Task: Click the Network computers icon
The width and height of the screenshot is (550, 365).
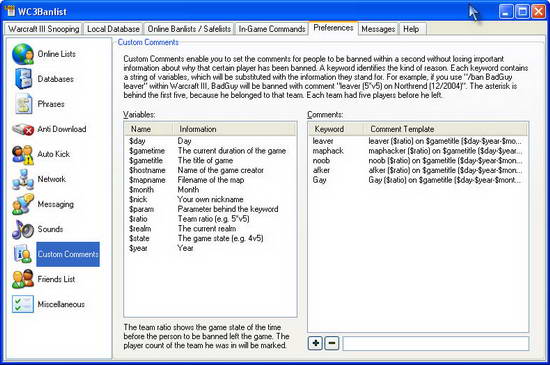Action: (23, 180)
